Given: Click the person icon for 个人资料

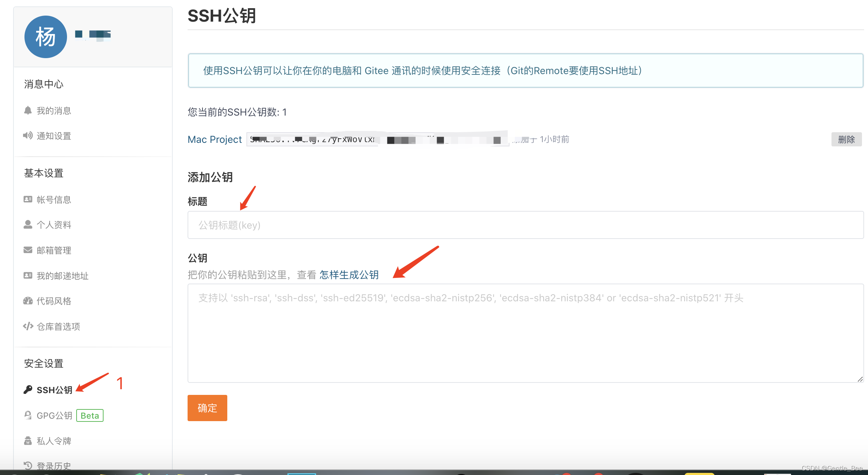Looking at the screenshot, I should 28,225.
